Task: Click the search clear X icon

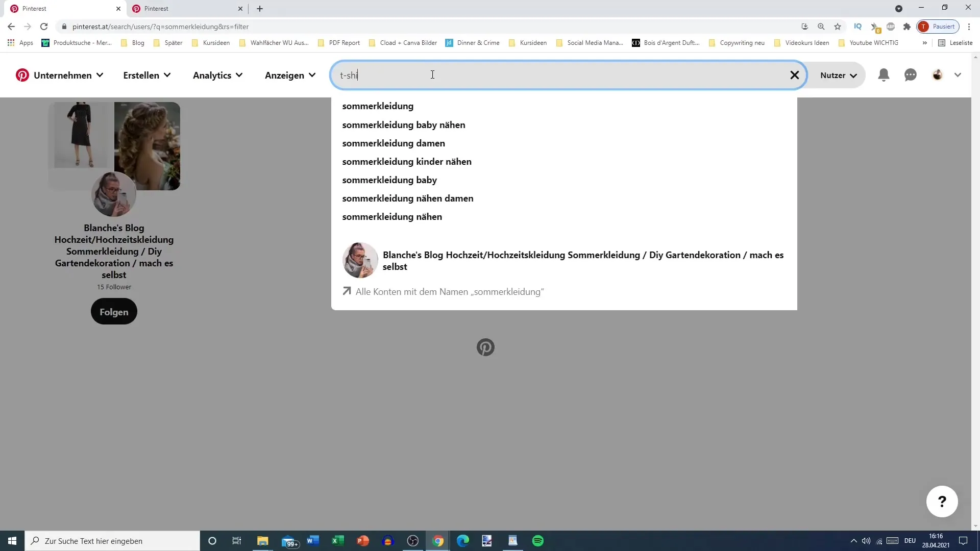Action: [794, 74]
